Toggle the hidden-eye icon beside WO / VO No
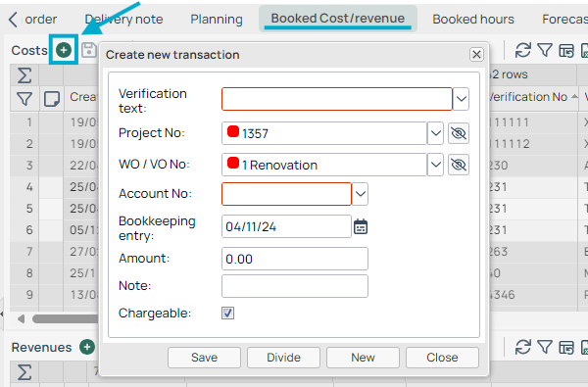 (459, 165)
